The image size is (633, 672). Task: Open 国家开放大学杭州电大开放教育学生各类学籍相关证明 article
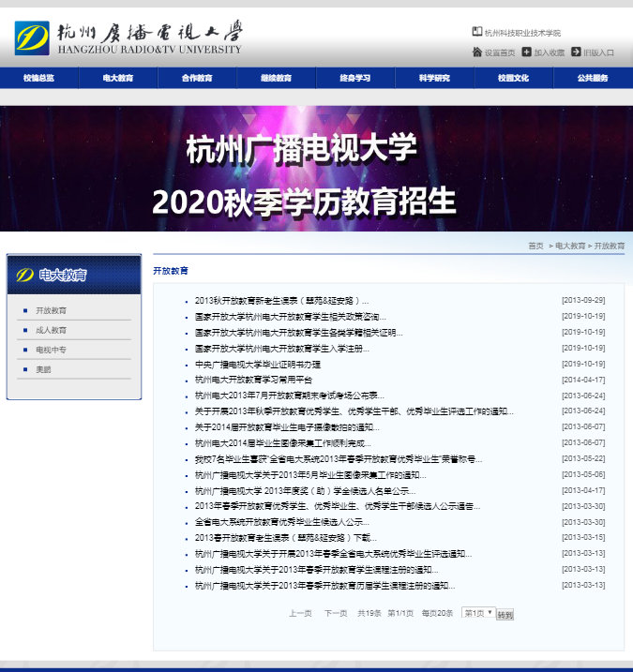click(x=298, y=333)
